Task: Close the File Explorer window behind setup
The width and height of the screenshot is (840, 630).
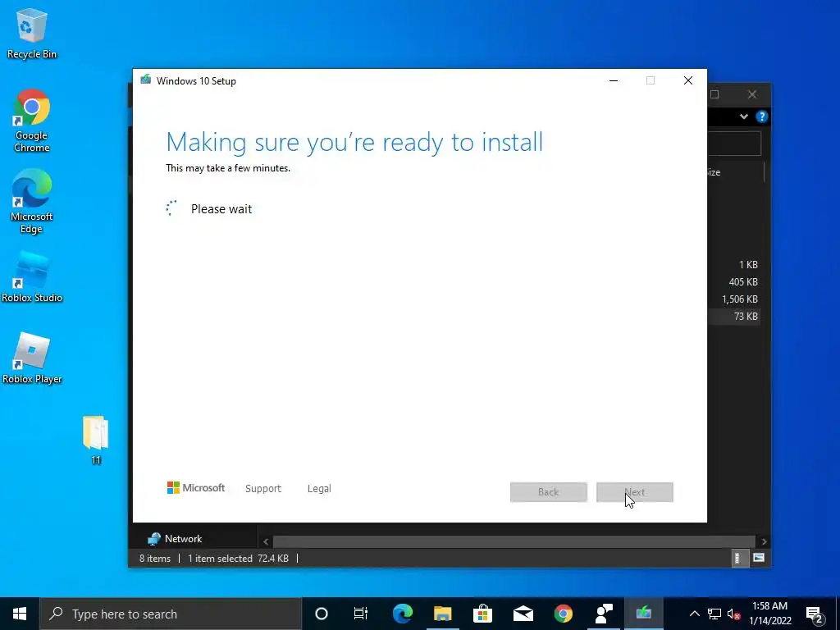Action: 752,94
